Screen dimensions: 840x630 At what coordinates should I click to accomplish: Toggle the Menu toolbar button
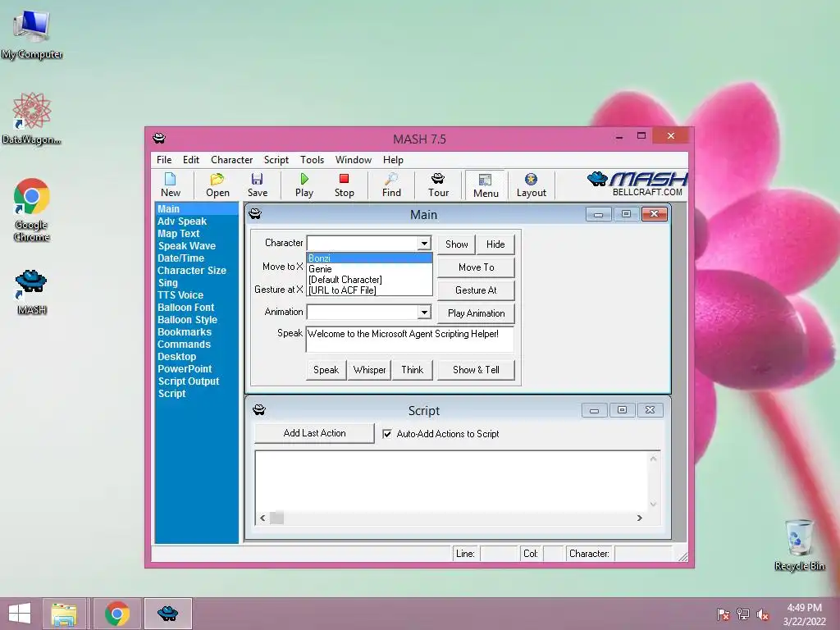(x=486, y=185)
